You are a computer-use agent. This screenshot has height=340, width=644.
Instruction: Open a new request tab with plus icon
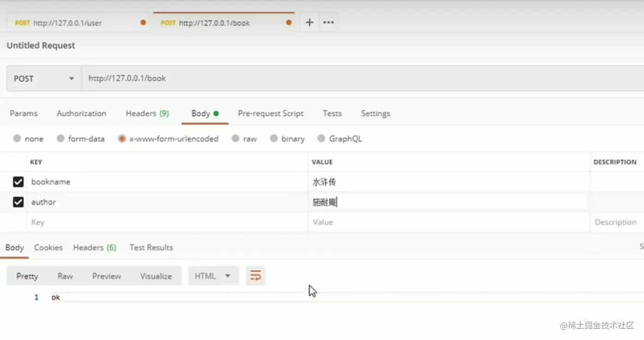(310, 22)
